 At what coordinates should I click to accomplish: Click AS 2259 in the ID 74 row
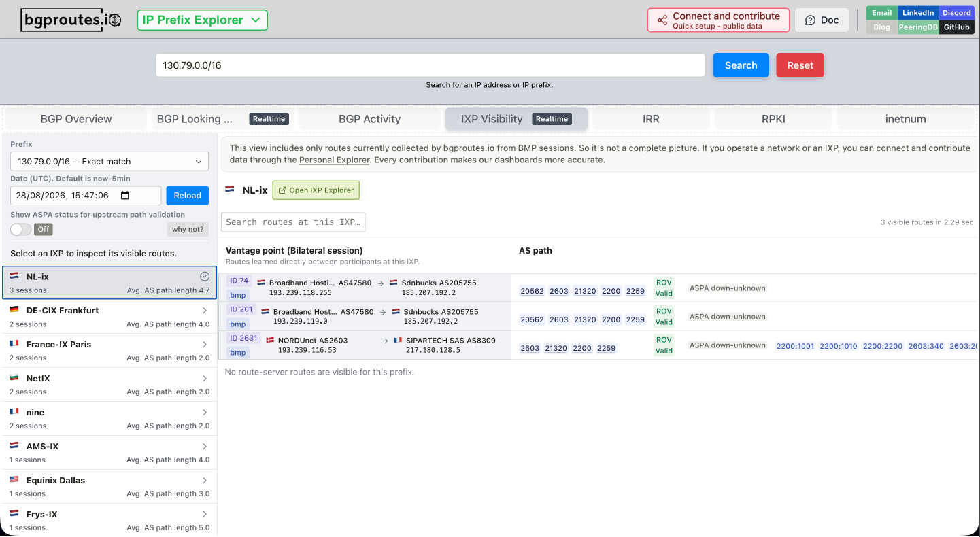pos(635,291)
